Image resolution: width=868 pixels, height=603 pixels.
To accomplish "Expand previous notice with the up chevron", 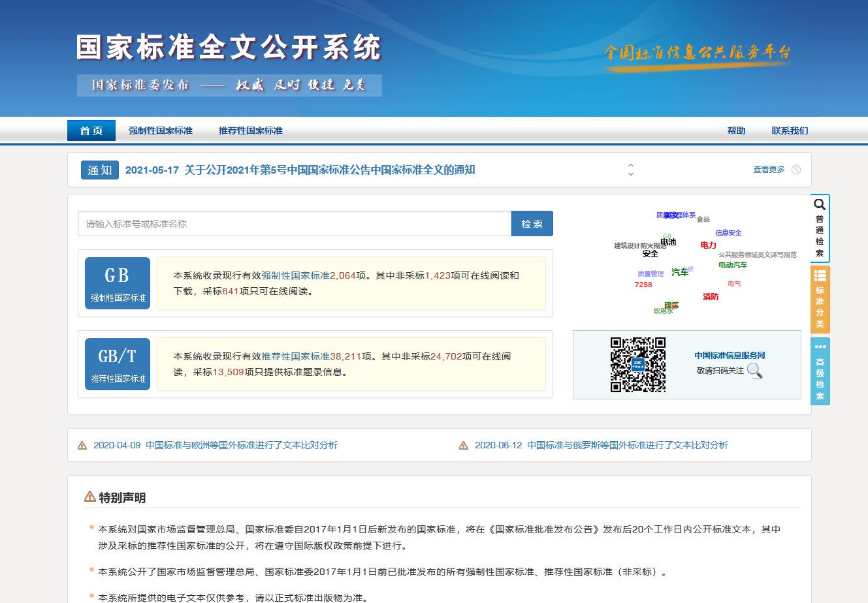I will (630, 165).
